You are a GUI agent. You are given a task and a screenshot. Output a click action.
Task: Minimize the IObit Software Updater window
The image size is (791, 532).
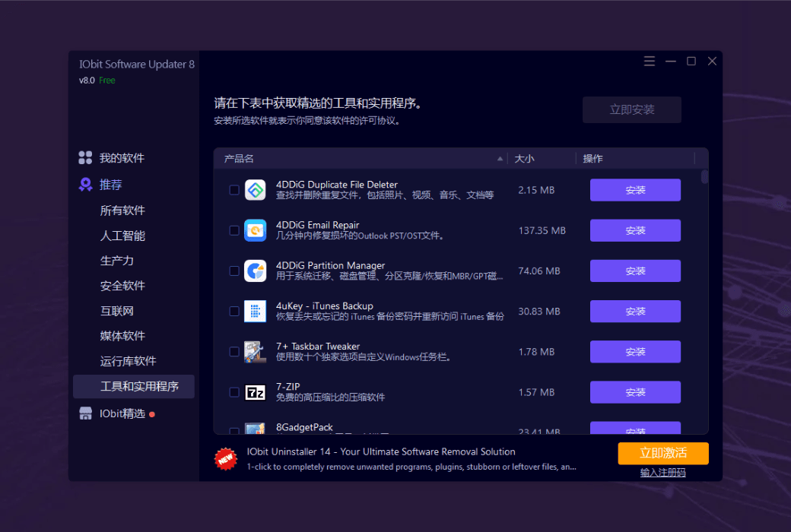click(670, 61)
